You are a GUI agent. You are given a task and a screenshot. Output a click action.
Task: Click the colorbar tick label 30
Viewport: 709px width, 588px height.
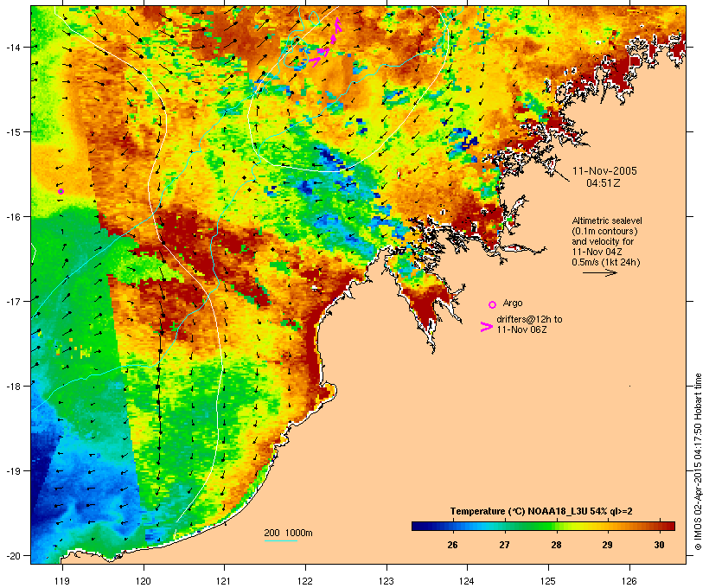tap(659, 545)
